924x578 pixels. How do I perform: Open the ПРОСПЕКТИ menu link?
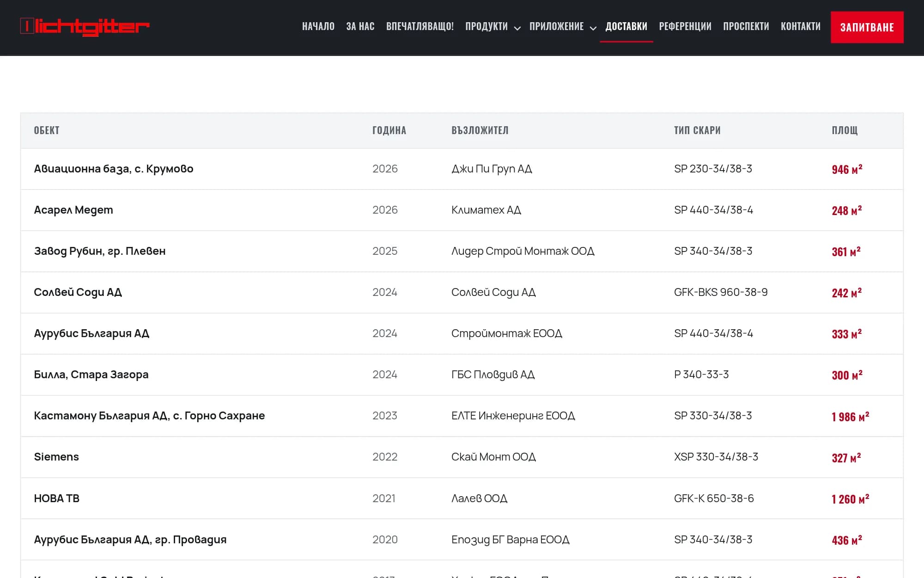coord(746,26)
